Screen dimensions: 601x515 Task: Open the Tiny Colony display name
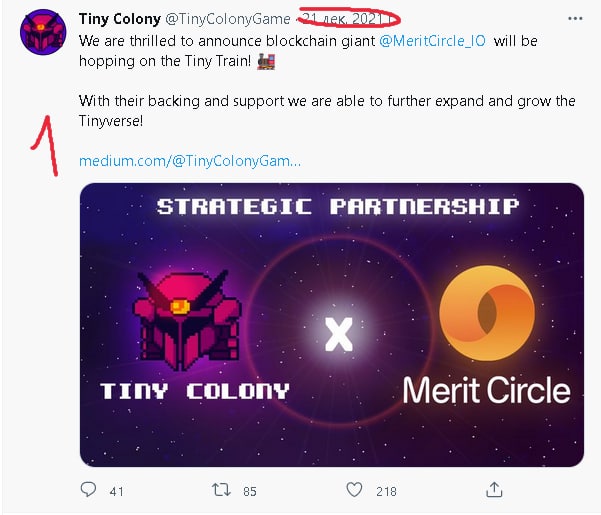(120, 19)
